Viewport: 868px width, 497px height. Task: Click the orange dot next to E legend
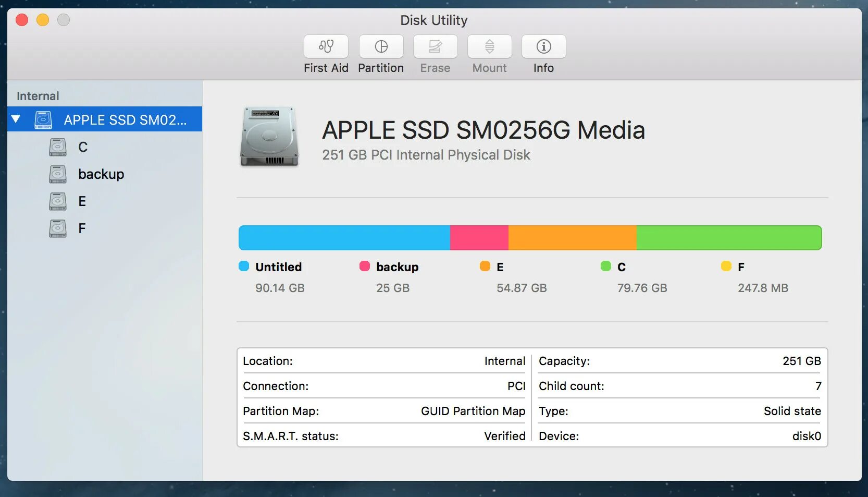click(485, 266)
